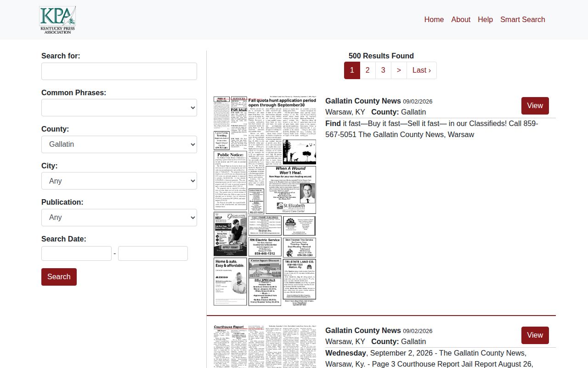588x368 pixels.
Task: Focus the 'Search for' text box
Action: point(119,71)
